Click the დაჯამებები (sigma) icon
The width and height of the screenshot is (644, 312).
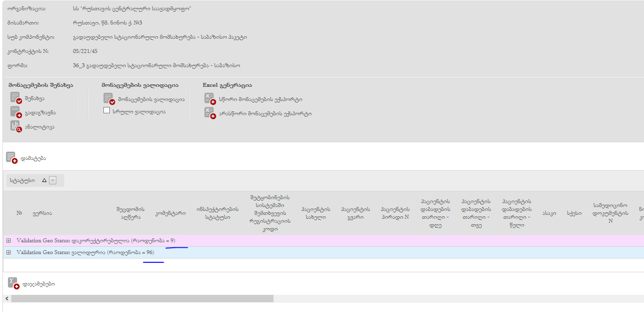pos(14,283)
